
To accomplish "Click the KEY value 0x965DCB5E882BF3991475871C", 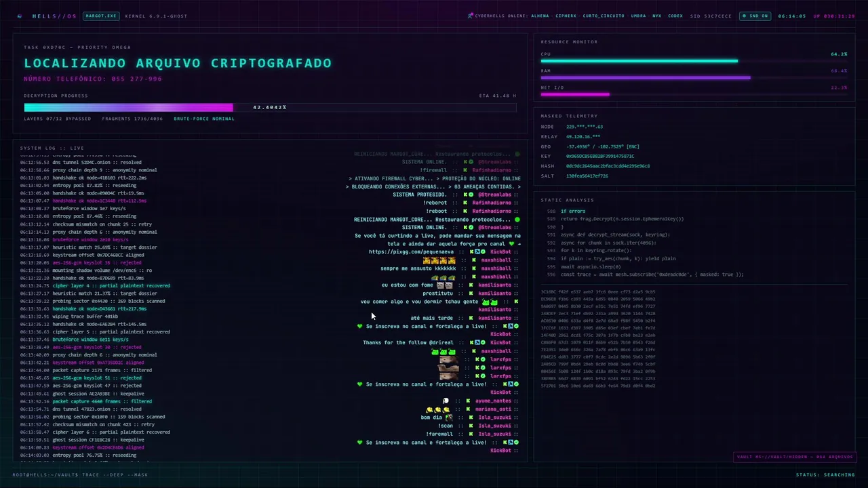I will click(x=600, y=156).
